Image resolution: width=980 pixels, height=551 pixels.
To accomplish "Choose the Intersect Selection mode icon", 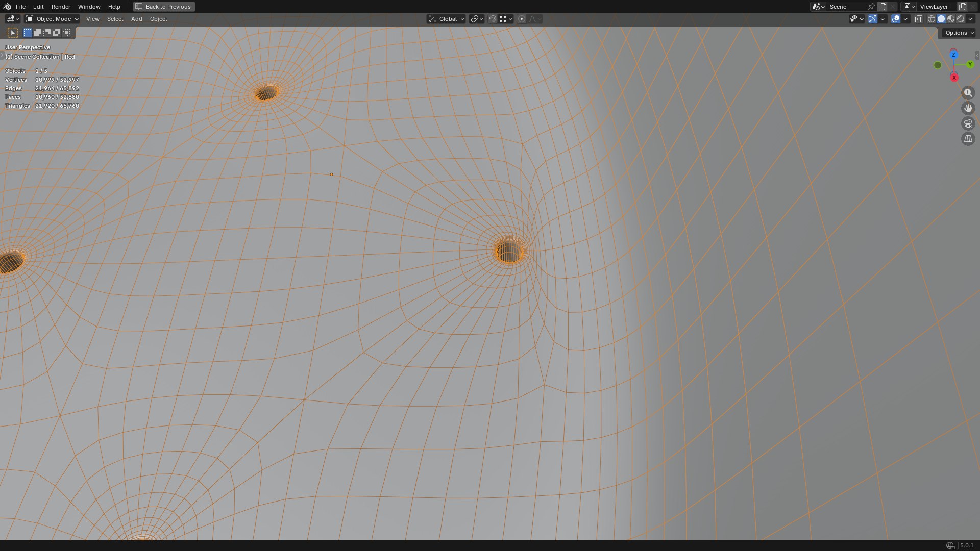I will click(66, 33).
